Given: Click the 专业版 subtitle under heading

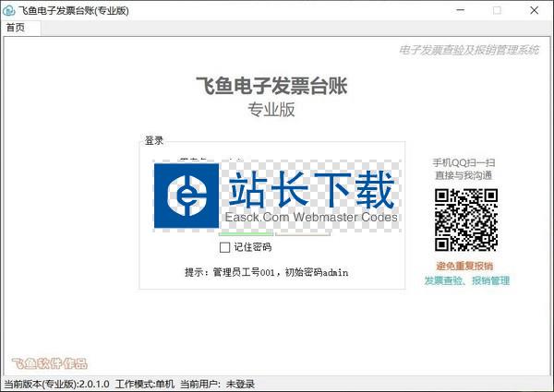Looking at the screenshot, I should coord(271,110).
